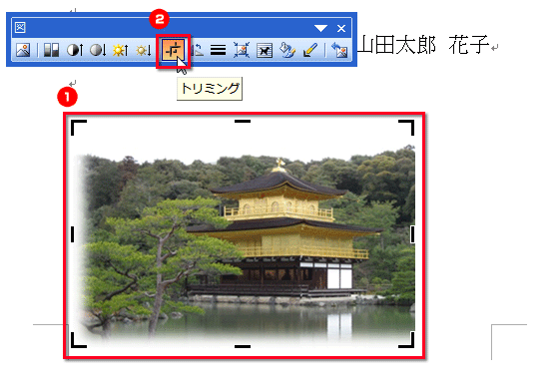Image resolution: width=560 pixels, height=392 pixels.
Task: Click the Less Contrast icon
Action: pos(98,50)
